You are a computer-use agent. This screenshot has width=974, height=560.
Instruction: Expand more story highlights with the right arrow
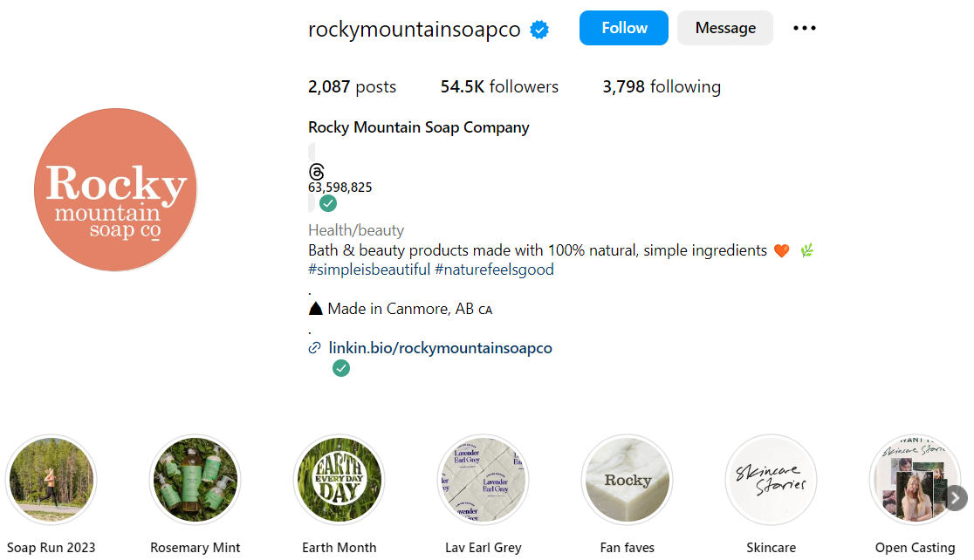pos(956,498)
